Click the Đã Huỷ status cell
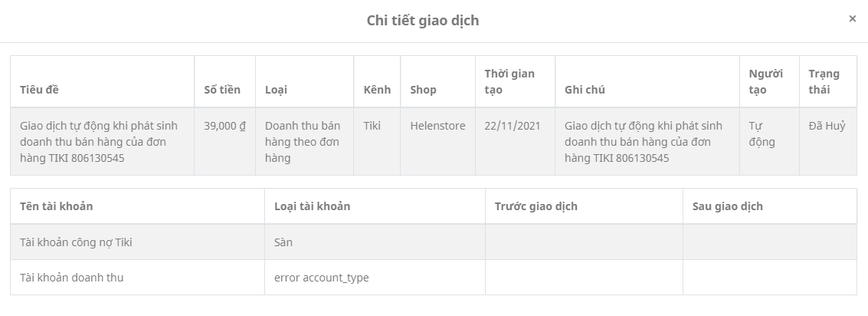This screenshot has width=868, height=316. 827,126
